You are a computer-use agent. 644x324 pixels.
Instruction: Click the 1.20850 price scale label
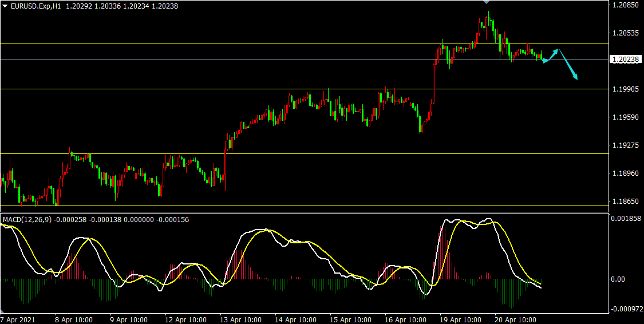[x=625, y=5]
